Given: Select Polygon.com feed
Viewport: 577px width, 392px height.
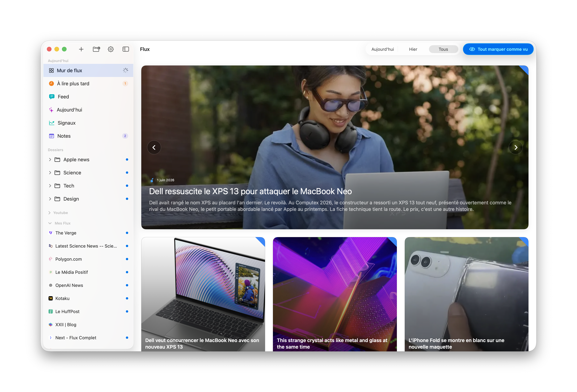Looking at the screenshot, I should point(88,259).
